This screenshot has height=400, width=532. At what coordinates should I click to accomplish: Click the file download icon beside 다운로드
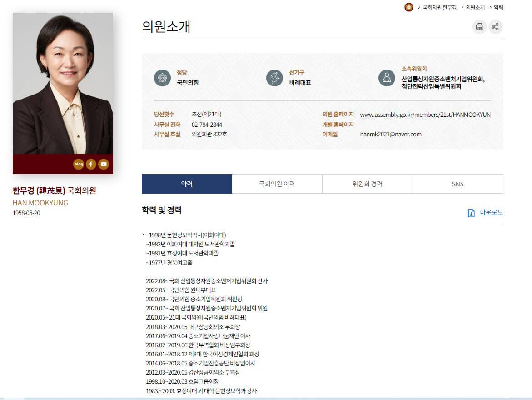(471, 212)
